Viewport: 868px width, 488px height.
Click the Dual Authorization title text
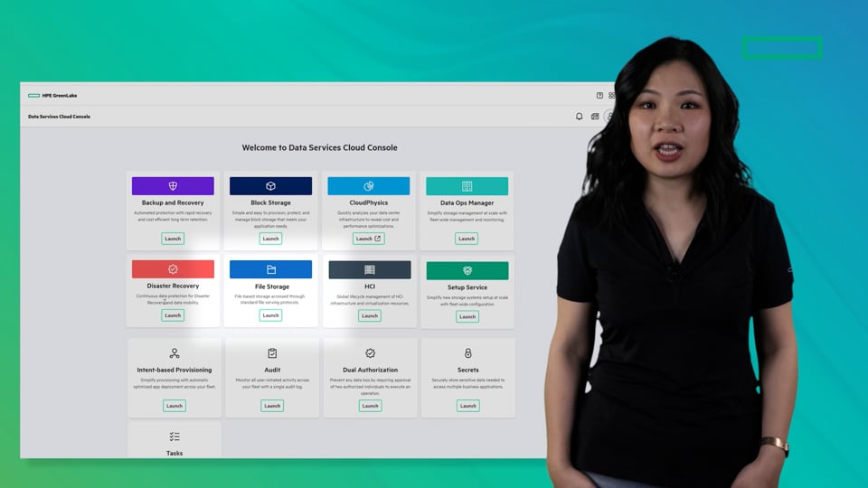click(x=371, y=370)
